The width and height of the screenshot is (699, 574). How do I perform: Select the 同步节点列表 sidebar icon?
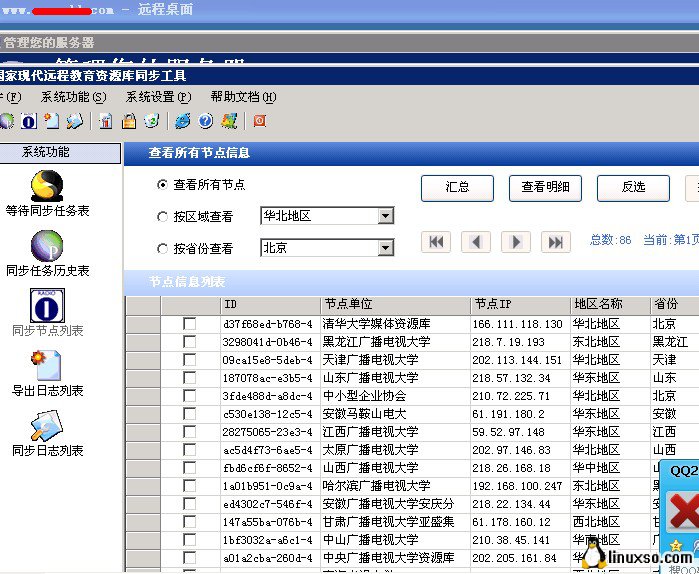point(47,306)
